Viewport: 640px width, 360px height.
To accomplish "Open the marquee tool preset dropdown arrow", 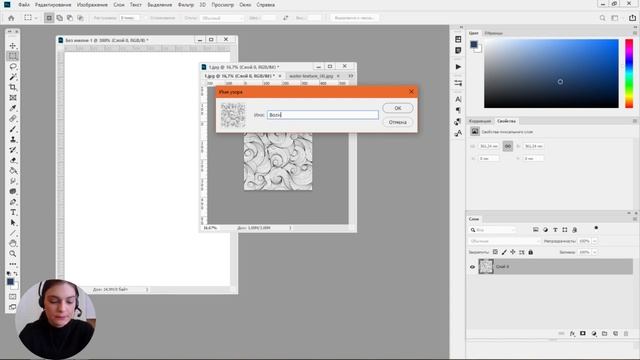I will coord(36,18).
